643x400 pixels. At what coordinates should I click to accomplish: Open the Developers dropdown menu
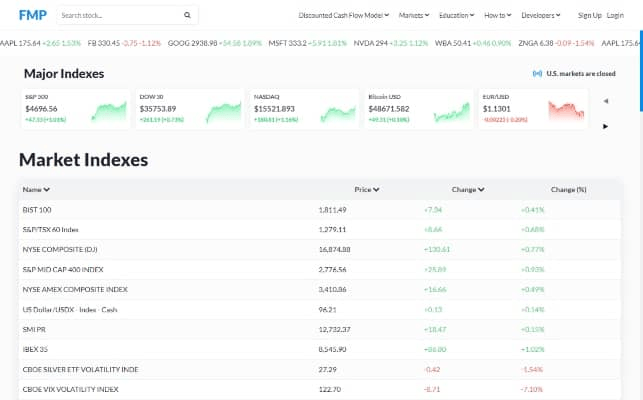pos(540,15)
